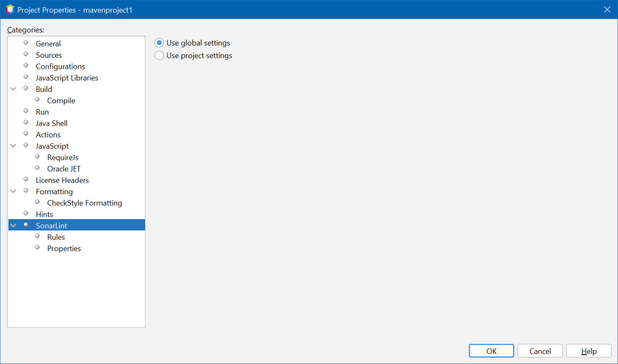Image resolution: width=618 pixels, height=364 pixels.
Task: Click the node icon beside Run
Action: [x=26, y=111]
